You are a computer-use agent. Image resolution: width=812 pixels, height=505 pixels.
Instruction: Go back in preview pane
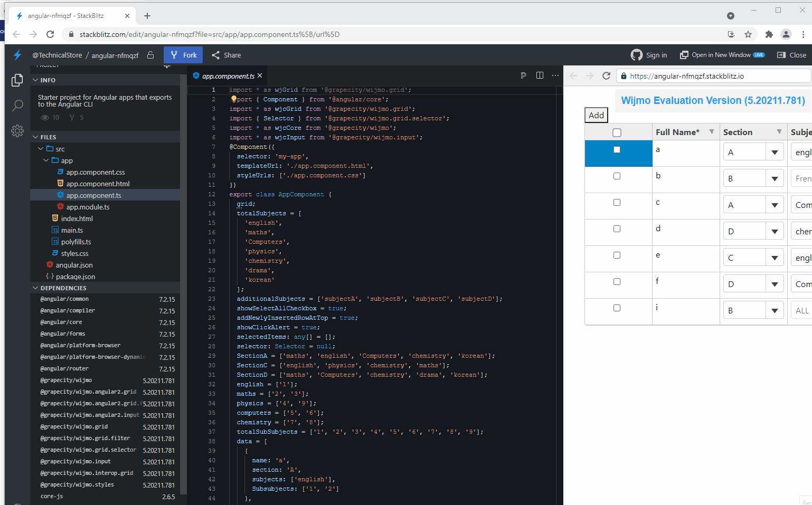coord(573,76)
